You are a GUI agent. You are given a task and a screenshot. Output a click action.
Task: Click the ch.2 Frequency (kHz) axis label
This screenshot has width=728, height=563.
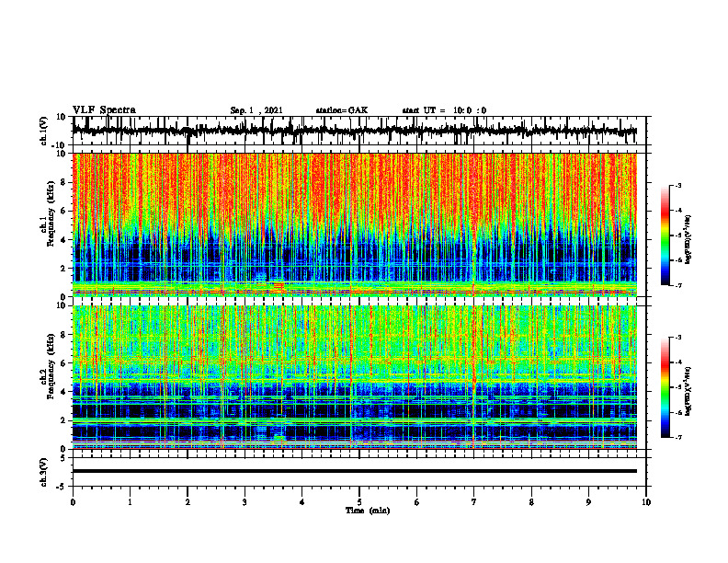50,366
